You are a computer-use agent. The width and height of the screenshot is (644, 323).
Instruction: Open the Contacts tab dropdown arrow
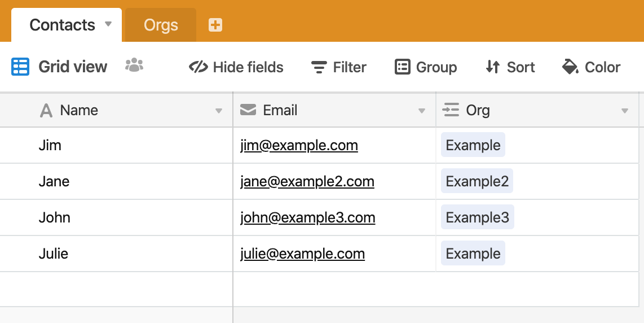pos(108,24)
